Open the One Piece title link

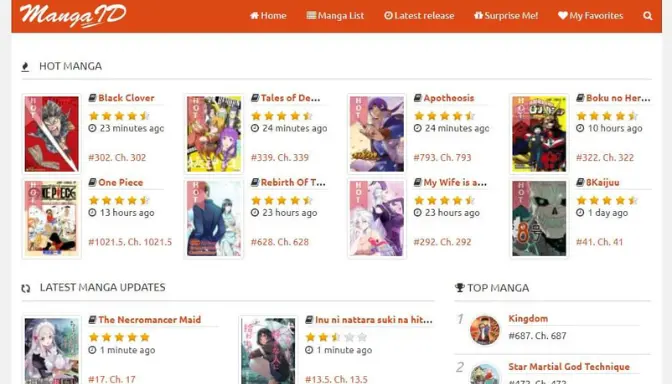click(120, 182)
